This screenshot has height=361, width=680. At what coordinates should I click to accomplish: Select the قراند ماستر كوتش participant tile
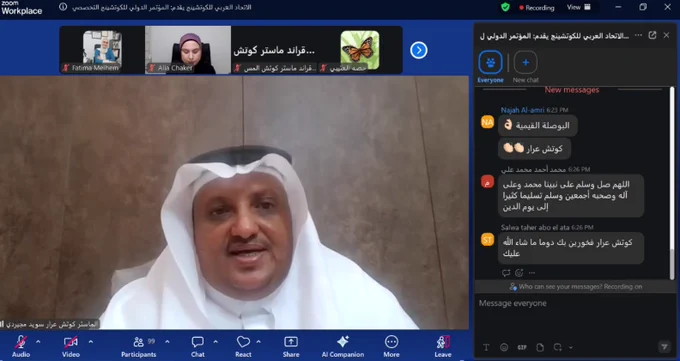(x=274, y=49)
